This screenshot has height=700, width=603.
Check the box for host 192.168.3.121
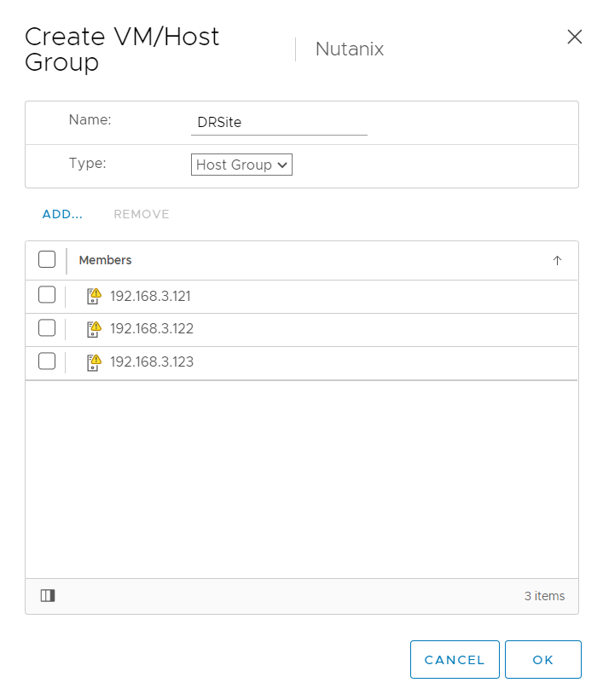click(x=47, y=296)
